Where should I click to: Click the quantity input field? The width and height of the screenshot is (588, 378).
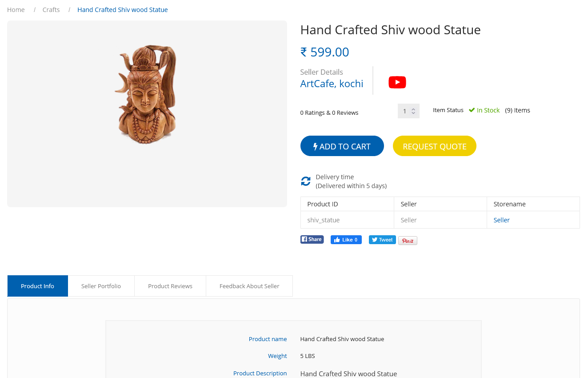pyautogui.click(x=404, y=111)
